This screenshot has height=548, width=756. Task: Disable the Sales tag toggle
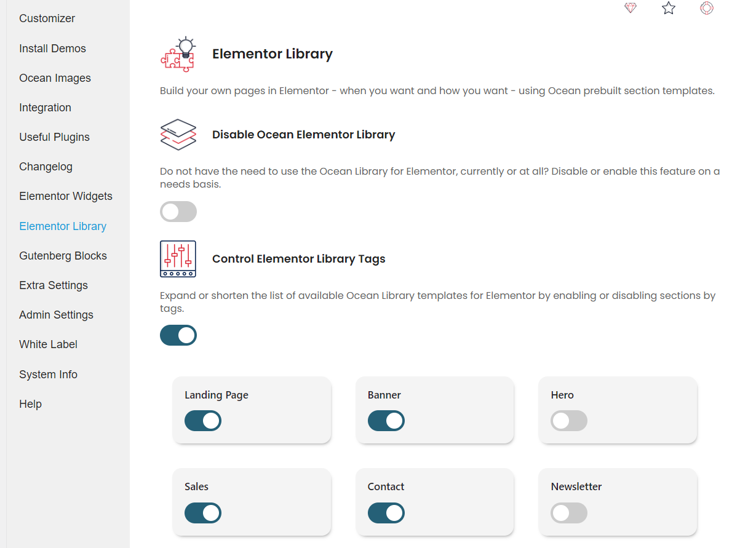tap(203, 513)
